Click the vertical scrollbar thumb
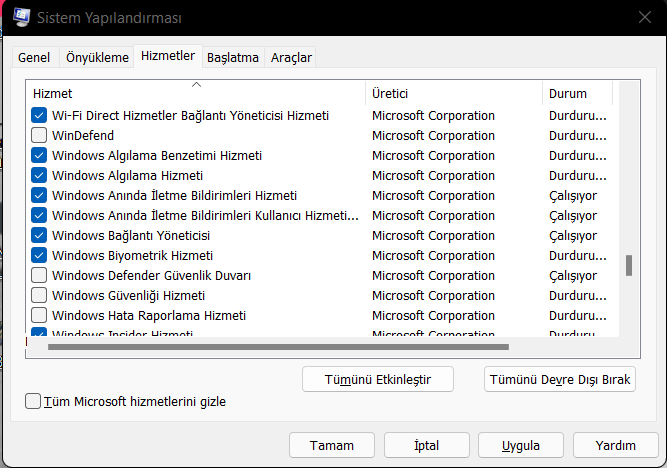The image size is (667, 468). click(x=629, y=265)
